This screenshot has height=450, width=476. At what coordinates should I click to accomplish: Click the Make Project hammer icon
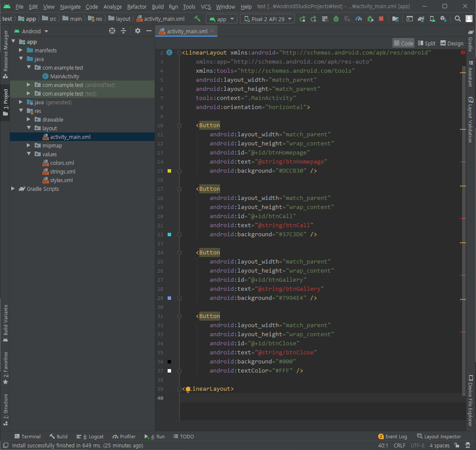(198, 19)
